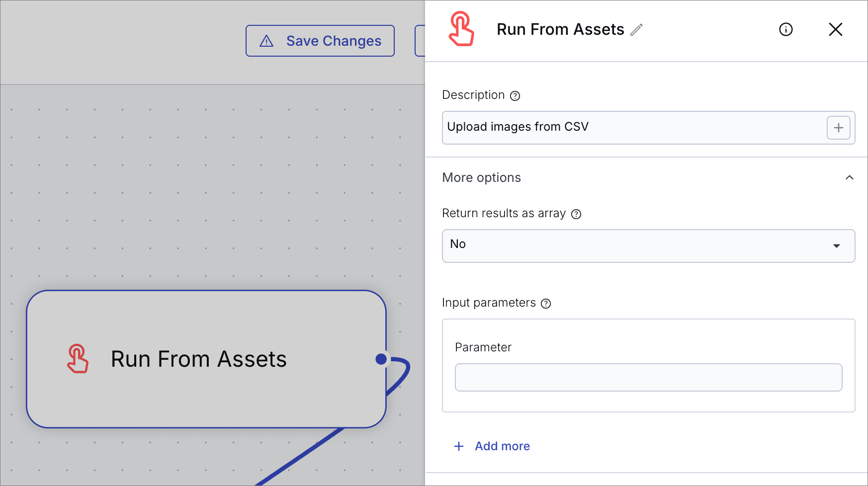This screenshot has width=868, height=486.
Task: Click the Add more link
Action: coord(502,446)
